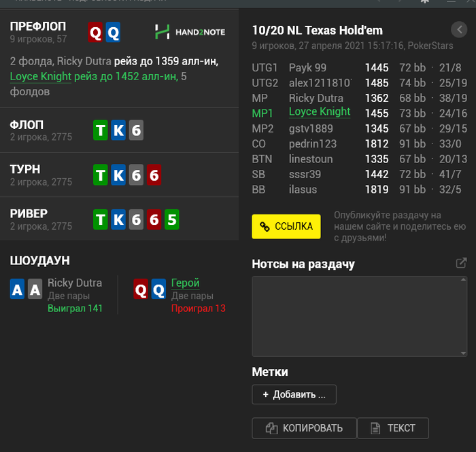Click the Герой link in the showdown

(x=185, y=283)
